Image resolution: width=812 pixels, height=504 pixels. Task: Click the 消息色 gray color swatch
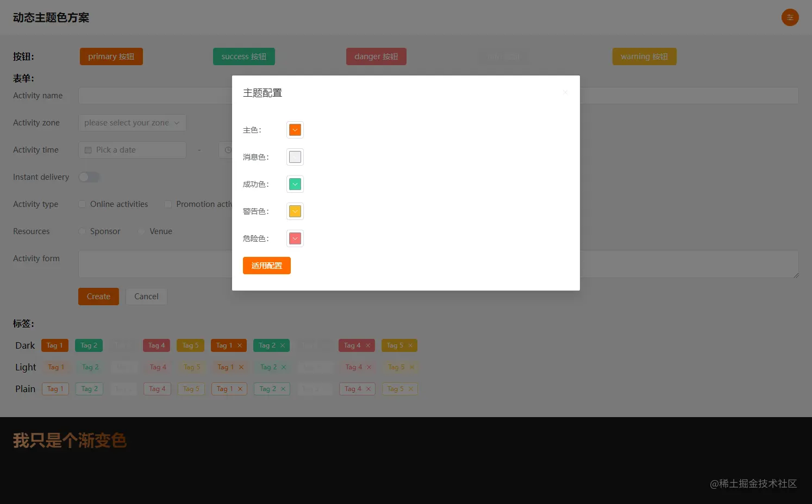(x=295, y=157)
